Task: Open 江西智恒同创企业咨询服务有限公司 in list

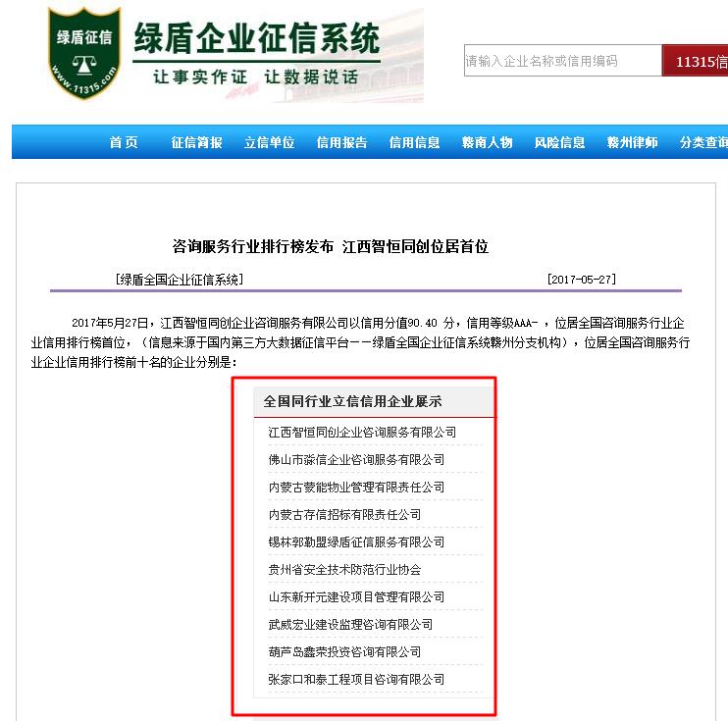Action: click(362, 433)
